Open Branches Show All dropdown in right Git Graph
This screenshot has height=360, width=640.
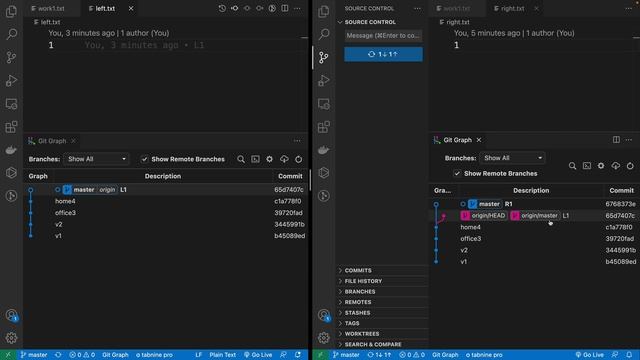point(513,158)
